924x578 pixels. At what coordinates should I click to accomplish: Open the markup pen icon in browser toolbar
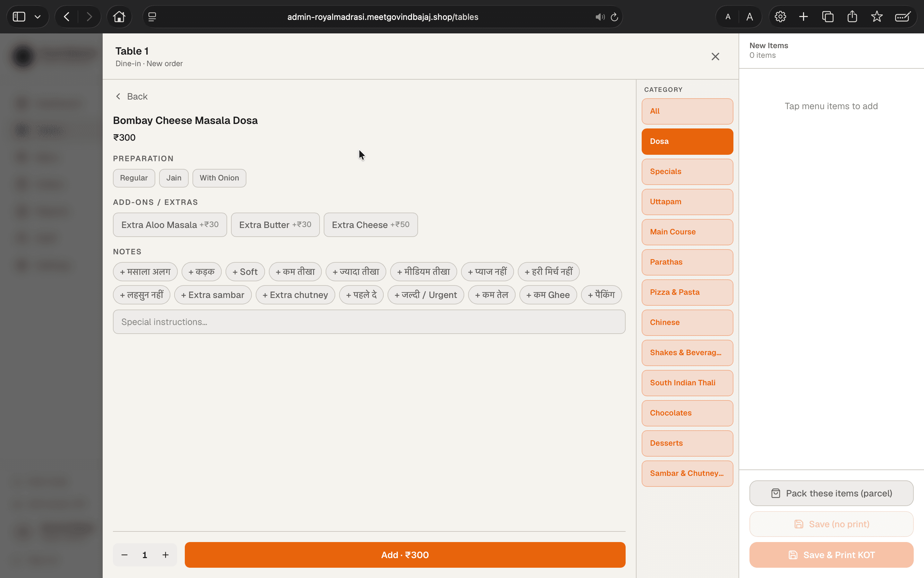[x=903, y=17]
